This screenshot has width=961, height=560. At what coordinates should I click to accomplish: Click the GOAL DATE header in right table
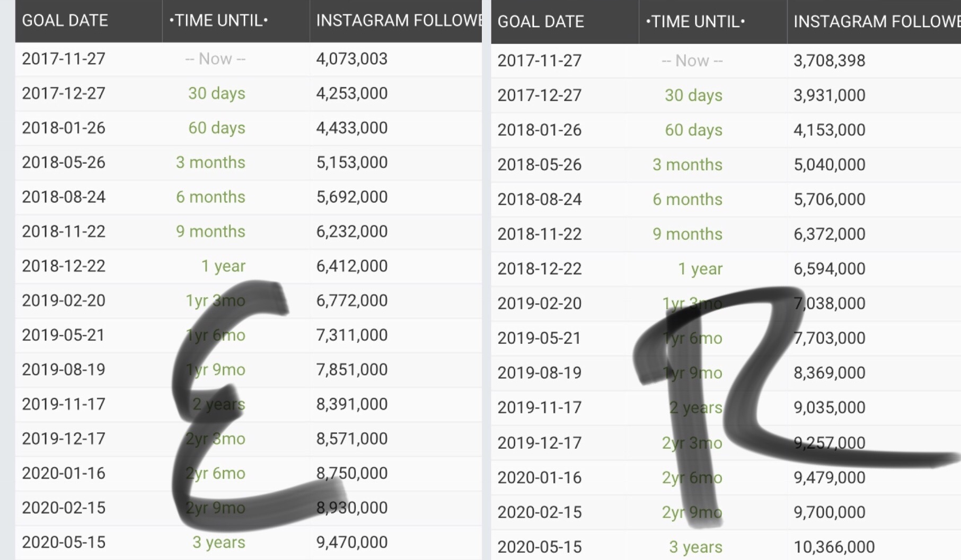click(x=541, y=22)
